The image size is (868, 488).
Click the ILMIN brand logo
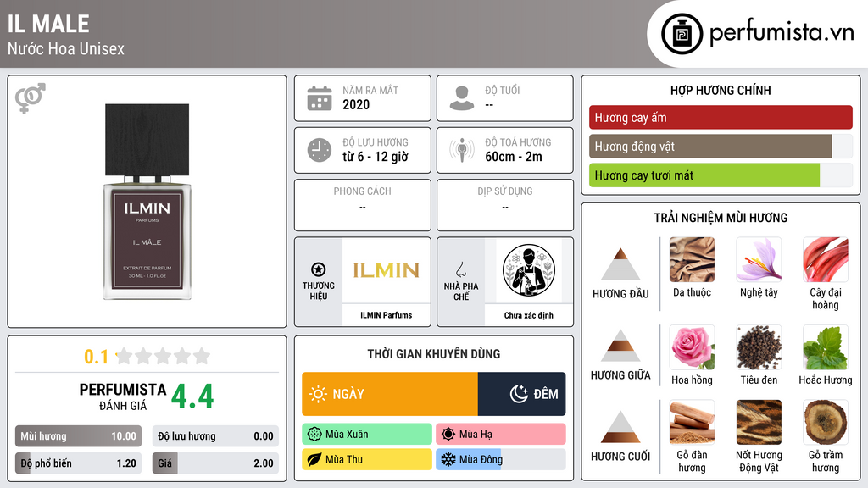[x=387, y=270]
